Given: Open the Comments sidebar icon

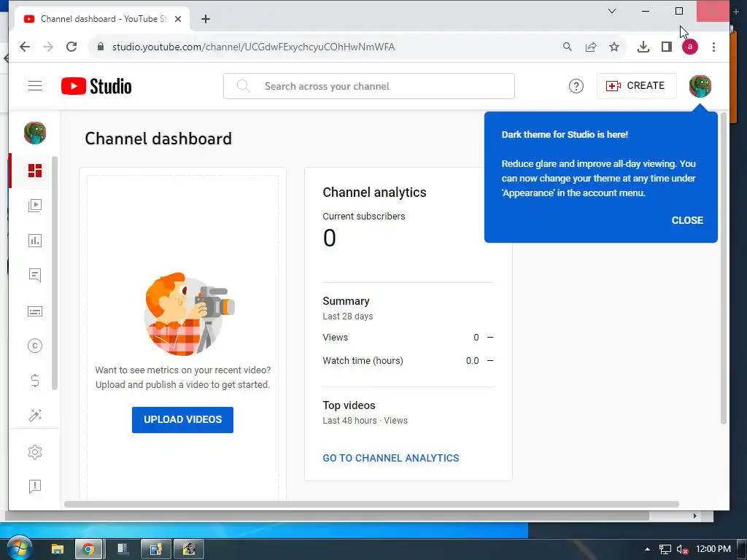Looking at the screenshot, I should pyautogui.click(x=35, y=275).
